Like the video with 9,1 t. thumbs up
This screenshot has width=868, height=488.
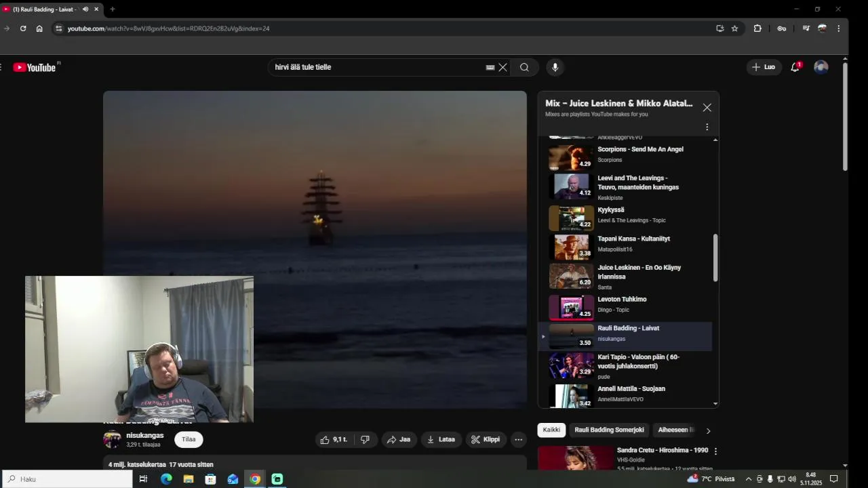point(334,439)
